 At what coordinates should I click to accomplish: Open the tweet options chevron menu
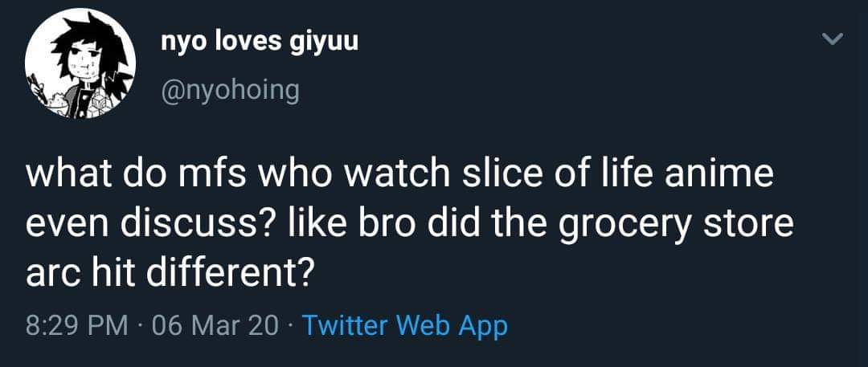point(835,39)
